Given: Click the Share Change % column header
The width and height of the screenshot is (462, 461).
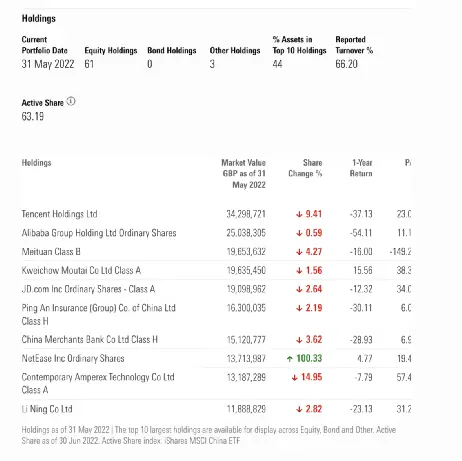Looking at the screenshot, I should click(305, 168).
